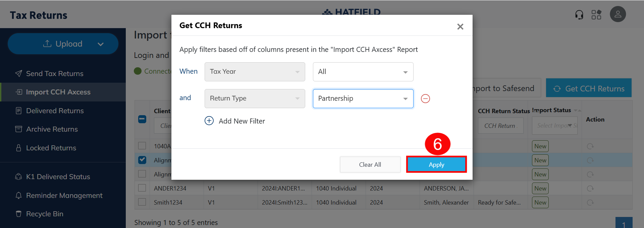Click refresh icon in Smith1234 row
Viewport: 644px width, 228px height.
pyautogui.click(x=590, y=203)
